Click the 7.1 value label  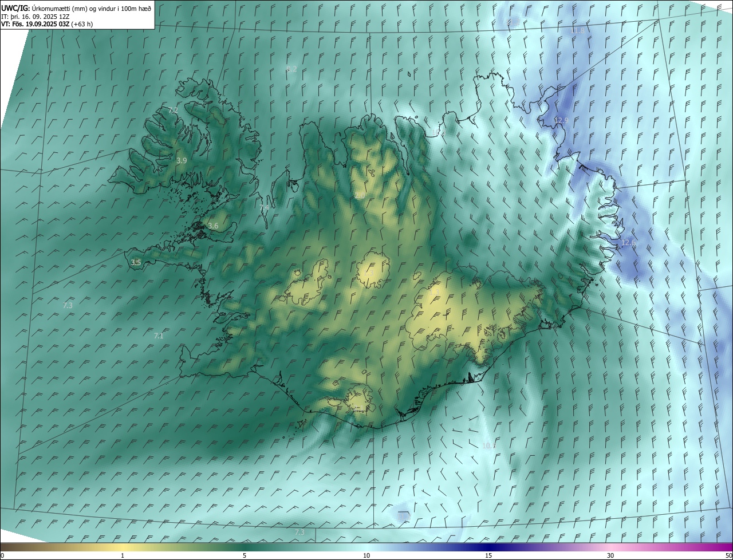pos(159,336)
